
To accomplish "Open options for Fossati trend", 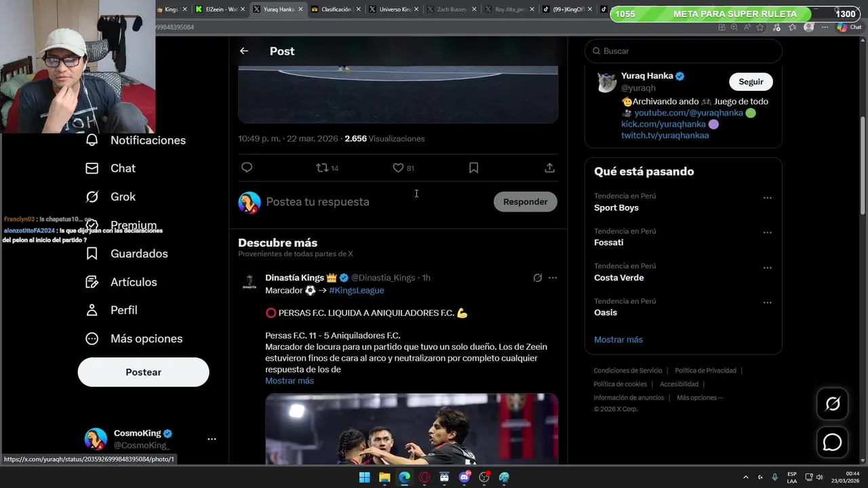I will pyautogui.click(x=767, y=232).
